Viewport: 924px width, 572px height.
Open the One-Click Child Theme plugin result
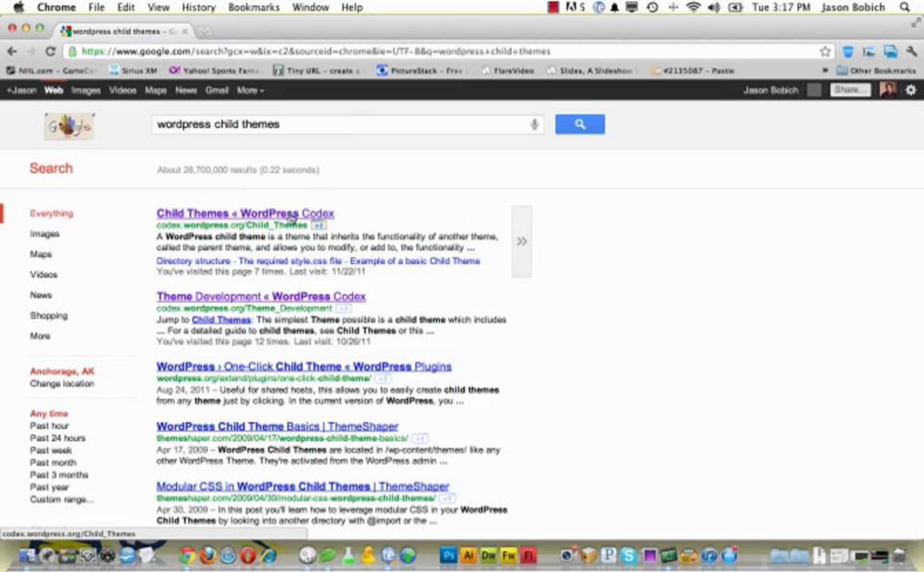(304, 366)
